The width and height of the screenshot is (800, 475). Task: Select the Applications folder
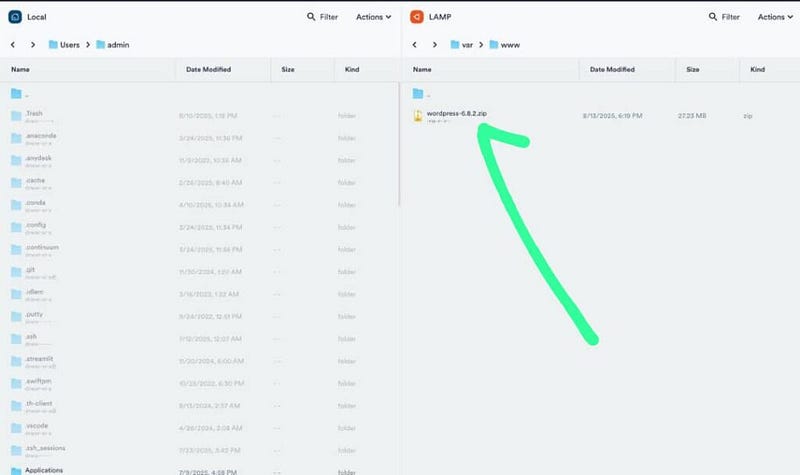click(x=199, y=470)
